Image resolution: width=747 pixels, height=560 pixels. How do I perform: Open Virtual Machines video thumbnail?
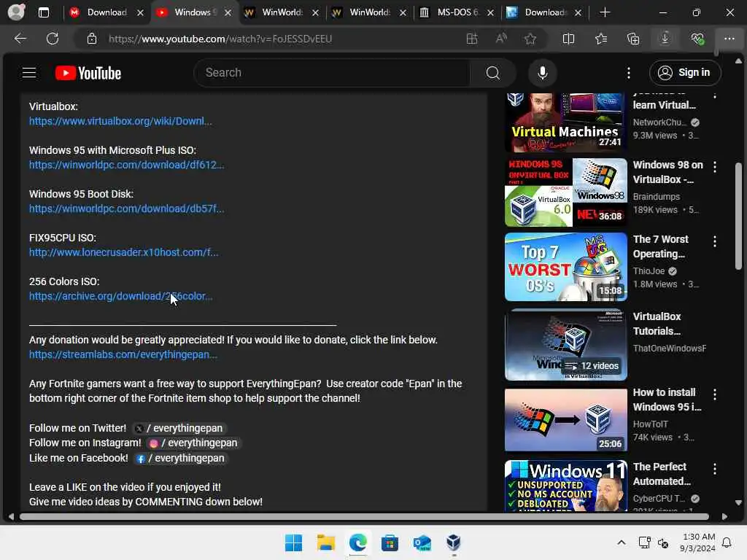tap(565, 122)
